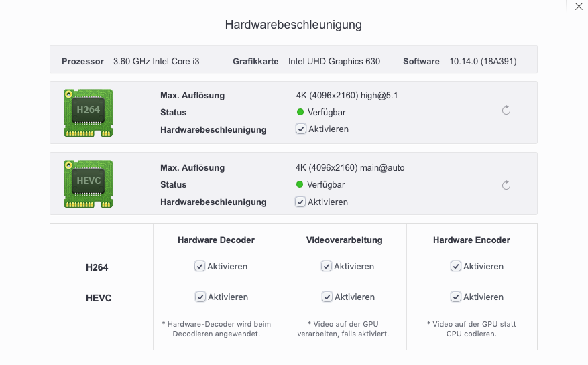Click the Hardware Encoder column header

[471, 240]
